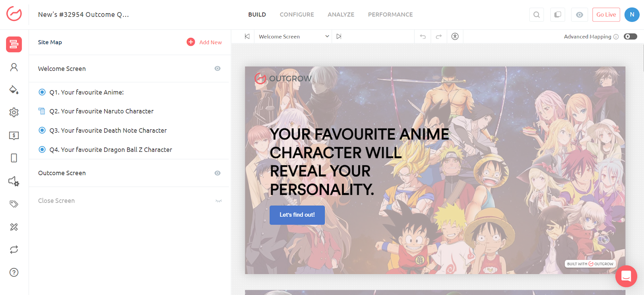Screen dimensions: 644x295
Task: Open the paint bucket design icon
Action: coord(14,89)
